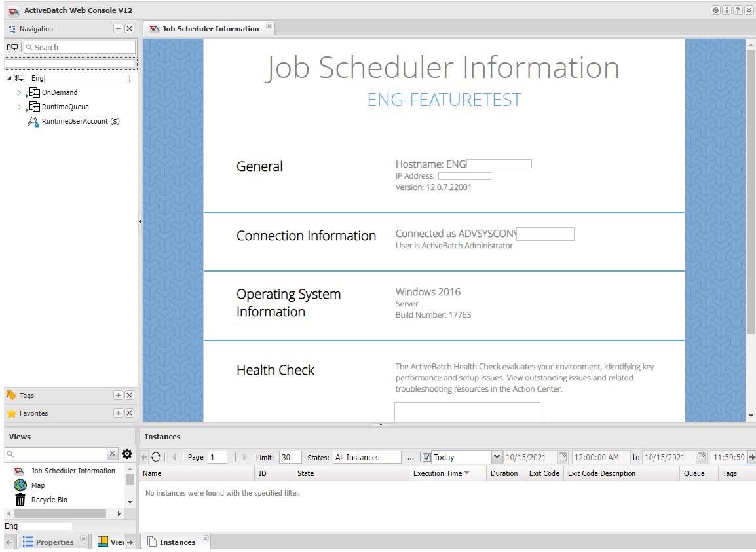Open Job Scheduler Information view in Views list
The width and height of the screenshot is (756, 552).
coord(73,471)
